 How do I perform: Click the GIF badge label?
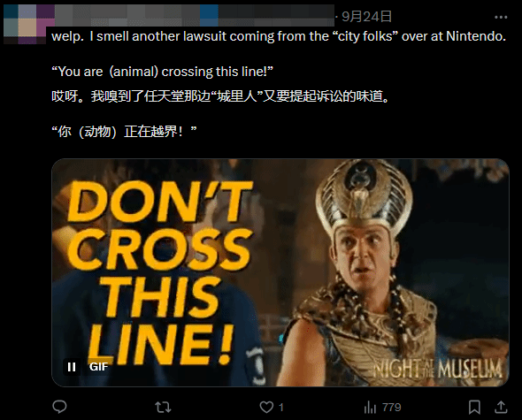point(98,367)
